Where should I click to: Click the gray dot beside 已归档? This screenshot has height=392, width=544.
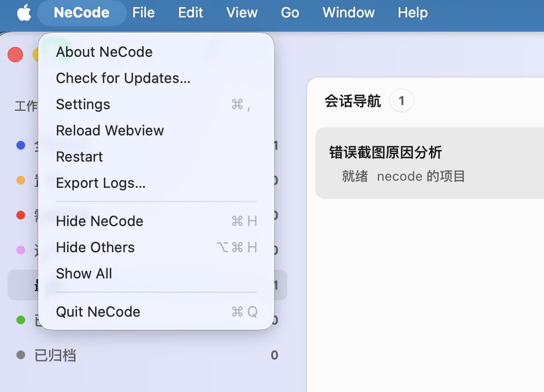pyautogui.click(x=21, y=355)
